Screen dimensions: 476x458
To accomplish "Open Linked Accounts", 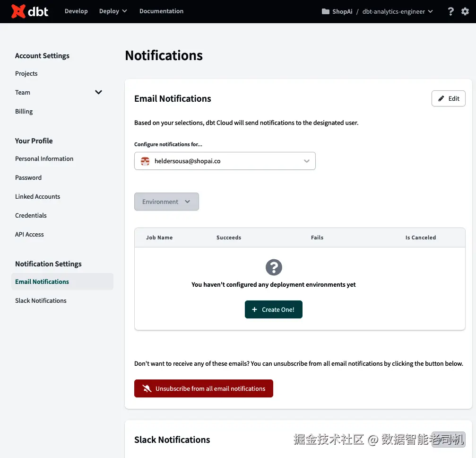I will click(x=38, y=196).
